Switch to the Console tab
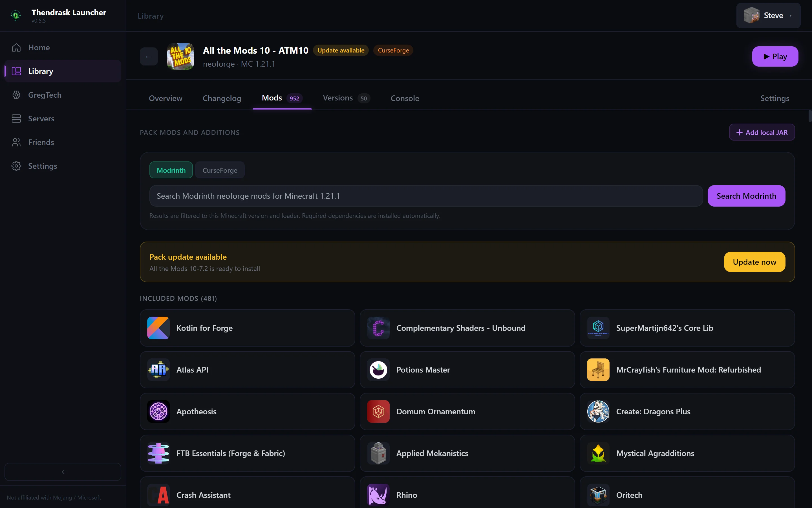The height and width of the screenshot is (508, 812). (x=405, y=98)
